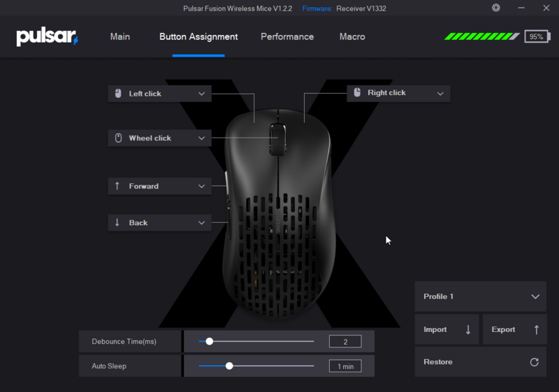This screenshot has width=559, height=392.
Task: Click the green battery level bars
Action: click(481, 36)
